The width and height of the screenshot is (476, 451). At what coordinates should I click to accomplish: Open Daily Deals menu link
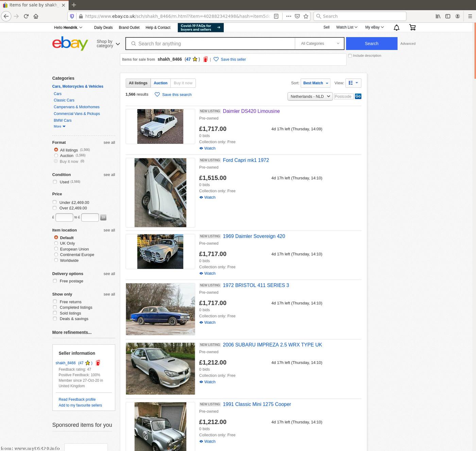pyautogui.click(x=103, y=28)
